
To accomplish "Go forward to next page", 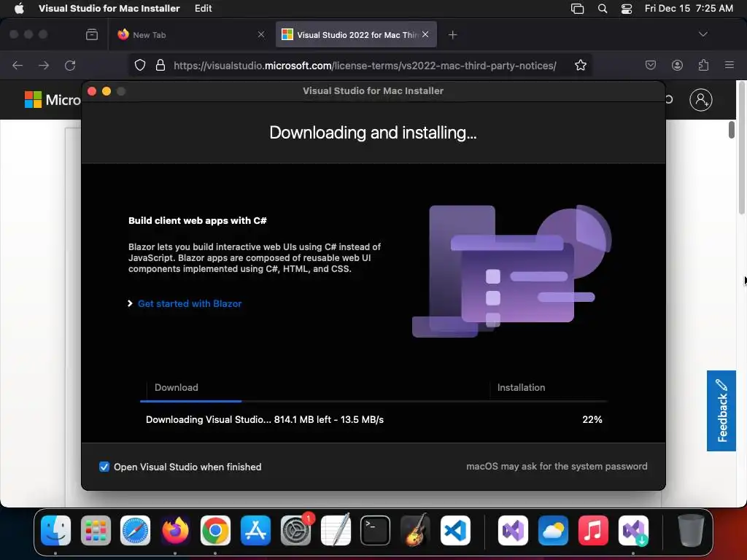I will coord(44,65).
